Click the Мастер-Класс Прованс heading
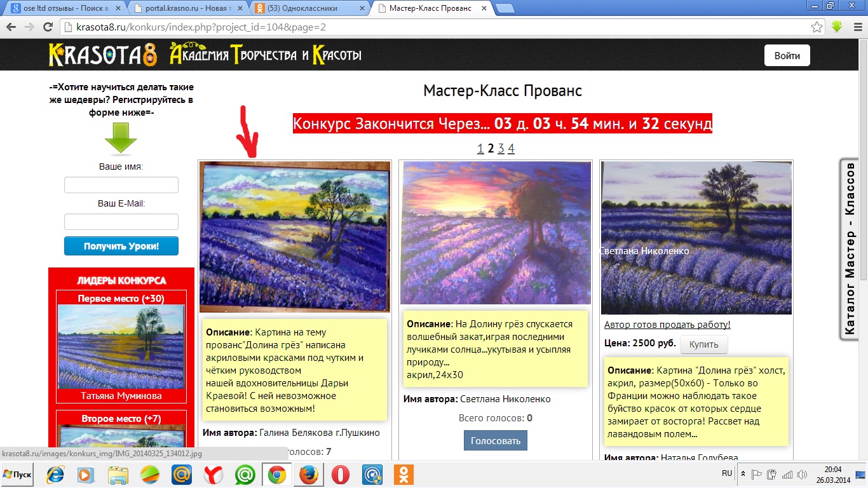This screenshot has width=868, height=488. pos(503,91)
